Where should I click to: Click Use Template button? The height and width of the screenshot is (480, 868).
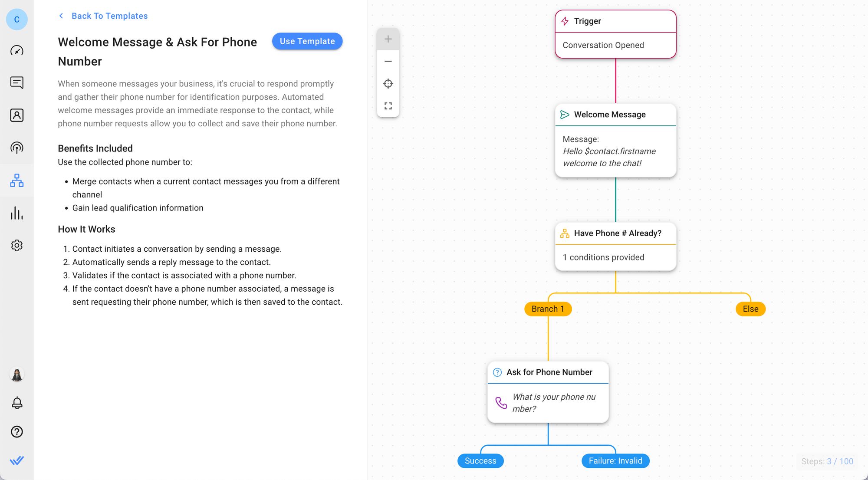[307, 41]
